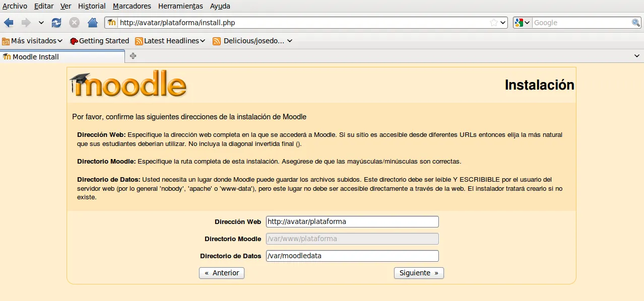Reload the page with the refresh icon
Viewport: 644px width, 301px height.
(56, 23)
